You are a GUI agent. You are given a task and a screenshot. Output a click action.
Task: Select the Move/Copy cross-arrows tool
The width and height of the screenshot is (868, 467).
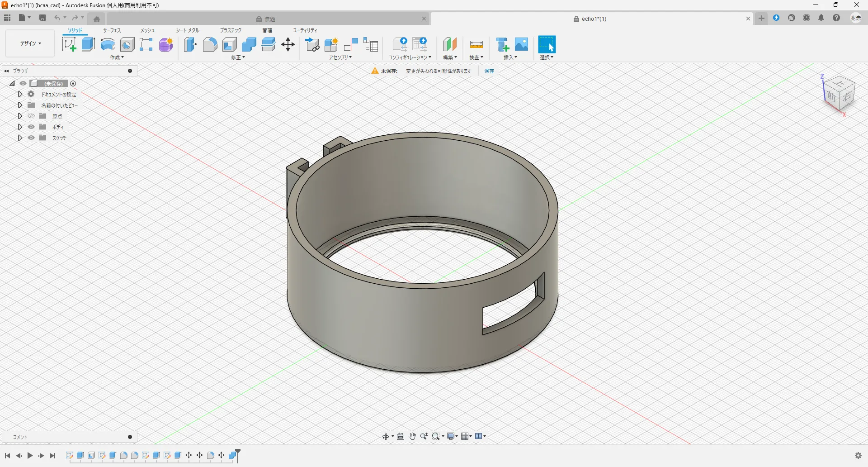click(288, 44)
